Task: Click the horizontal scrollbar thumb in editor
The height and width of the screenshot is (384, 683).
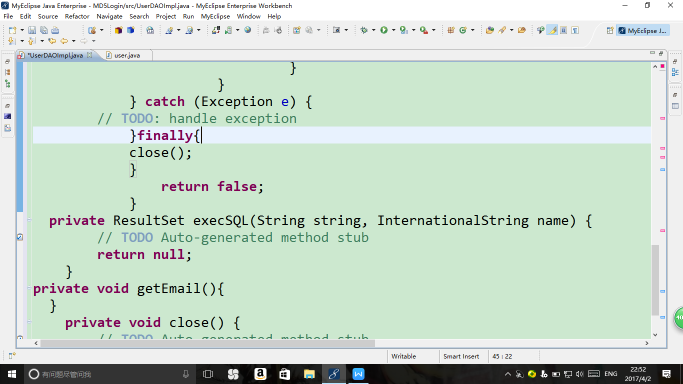Action: [208, 343]
